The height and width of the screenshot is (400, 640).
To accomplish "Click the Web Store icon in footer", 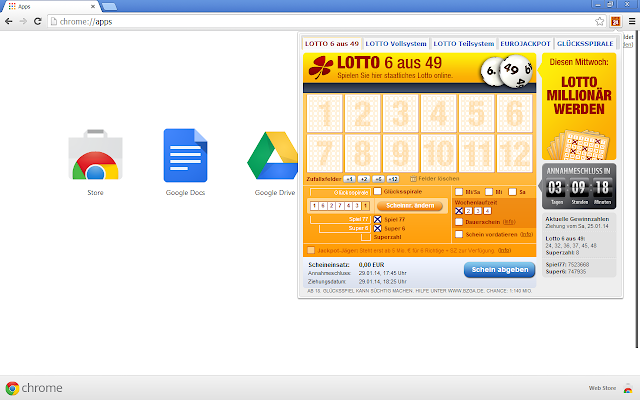I will click(628, 388).
